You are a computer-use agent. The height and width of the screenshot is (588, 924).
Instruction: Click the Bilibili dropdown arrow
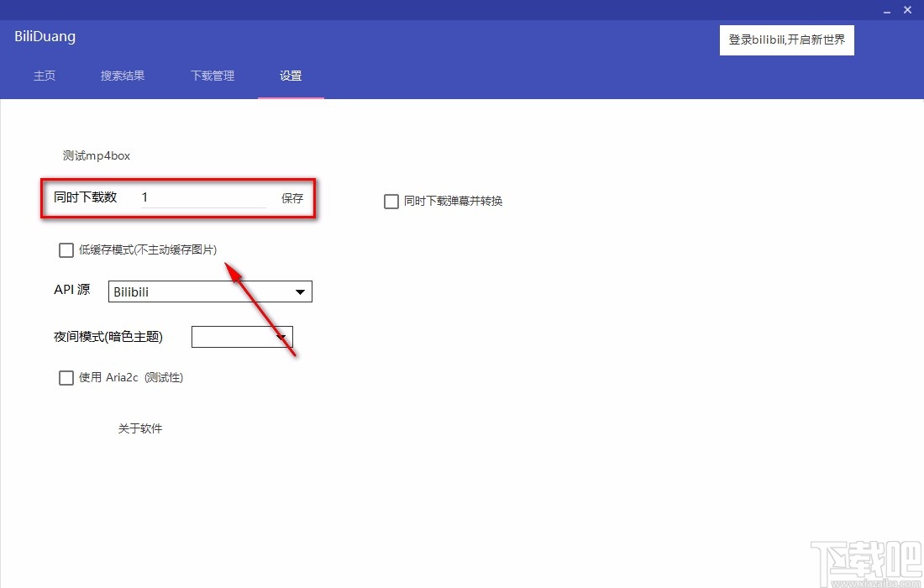[x=300, y=291]
